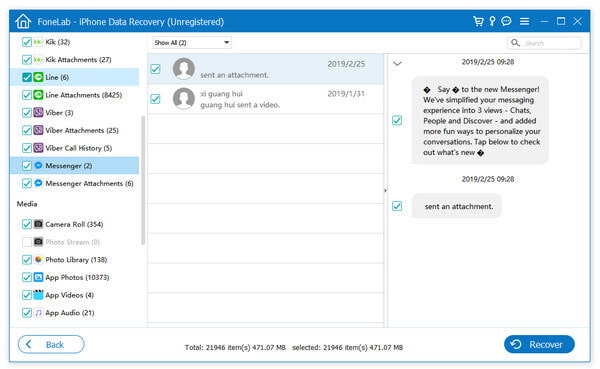This screenshot has width=600, height=369.
Task: Click the purple Viber icon
Action: click(38, 112)
